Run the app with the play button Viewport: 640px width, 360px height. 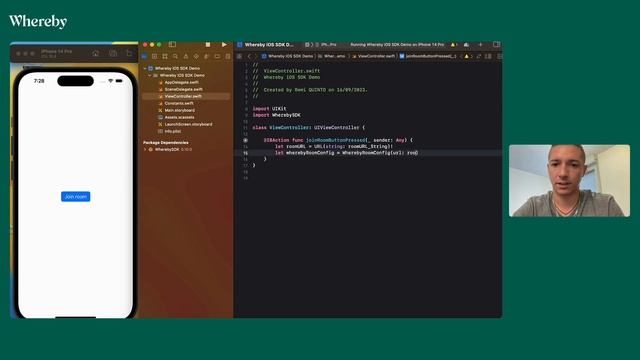pos(224,44)
